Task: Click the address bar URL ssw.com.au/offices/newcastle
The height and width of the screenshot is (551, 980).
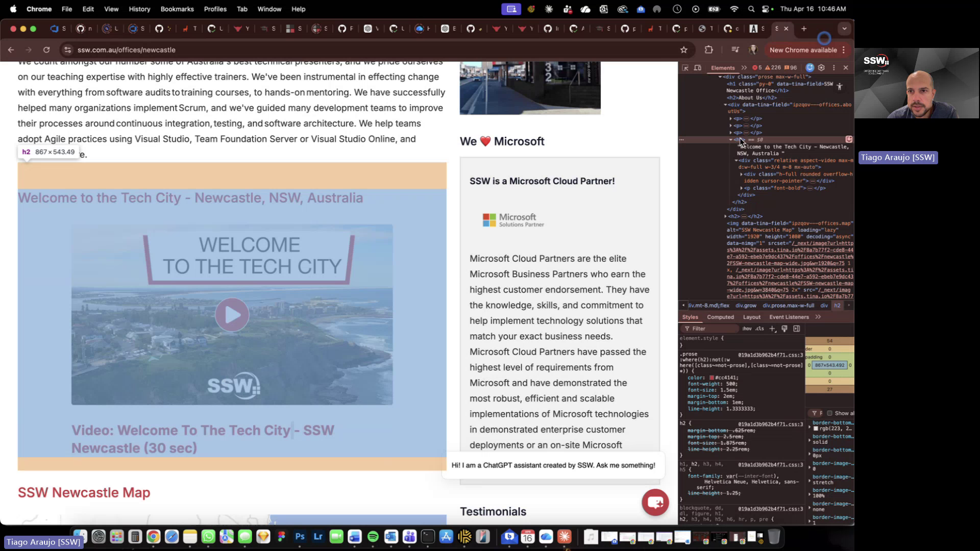Action: pyautogui.click(x=126, y=50)
